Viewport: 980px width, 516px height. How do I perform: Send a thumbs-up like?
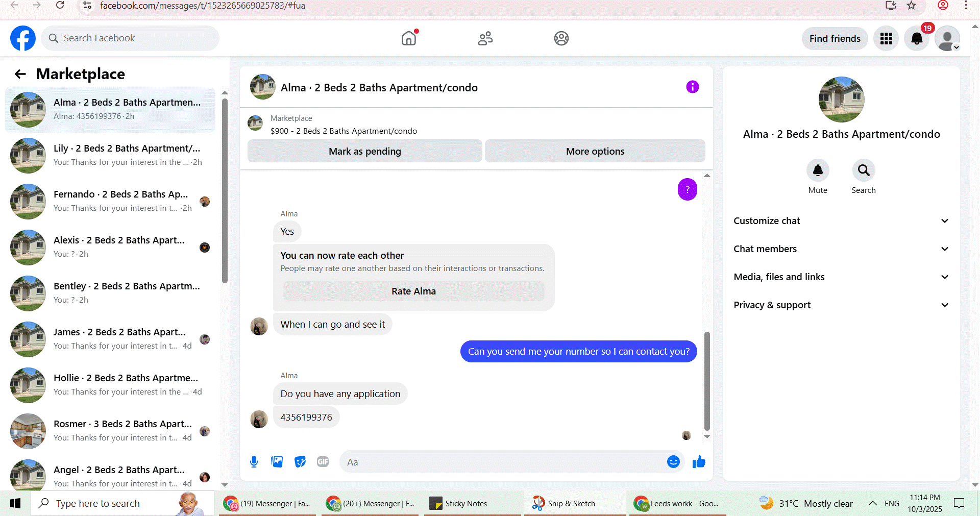[699, 462]
